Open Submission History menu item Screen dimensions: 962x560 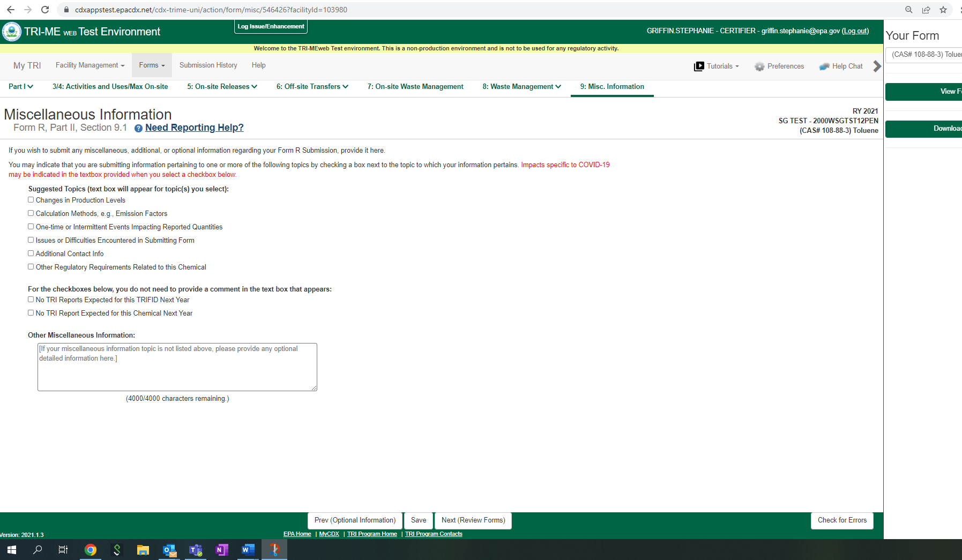click(x=208, y=65)
